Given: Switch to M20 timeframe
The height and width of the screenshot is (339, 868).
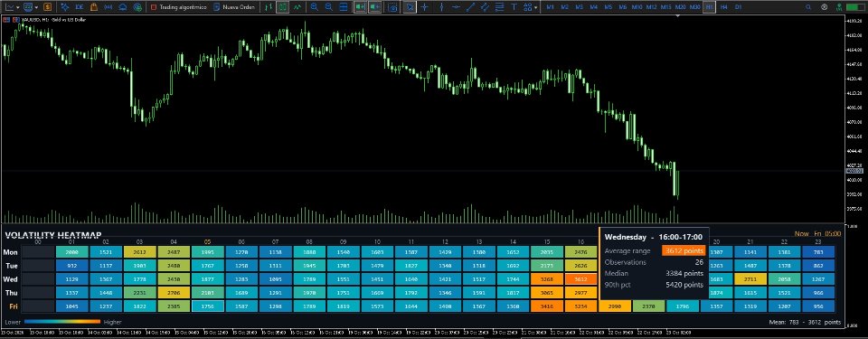Looking at the screenshot, I should point(680,7).
